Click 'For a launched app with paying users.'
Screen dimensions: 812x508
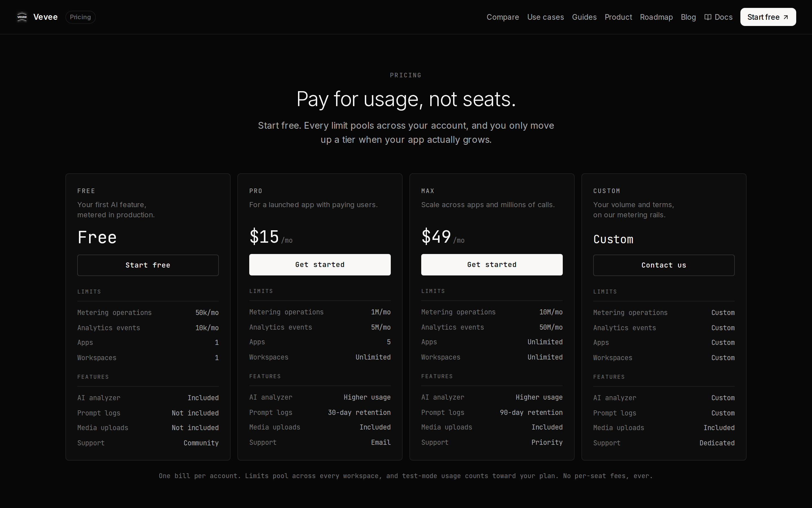pyautogui.click(x=314, y=205)
